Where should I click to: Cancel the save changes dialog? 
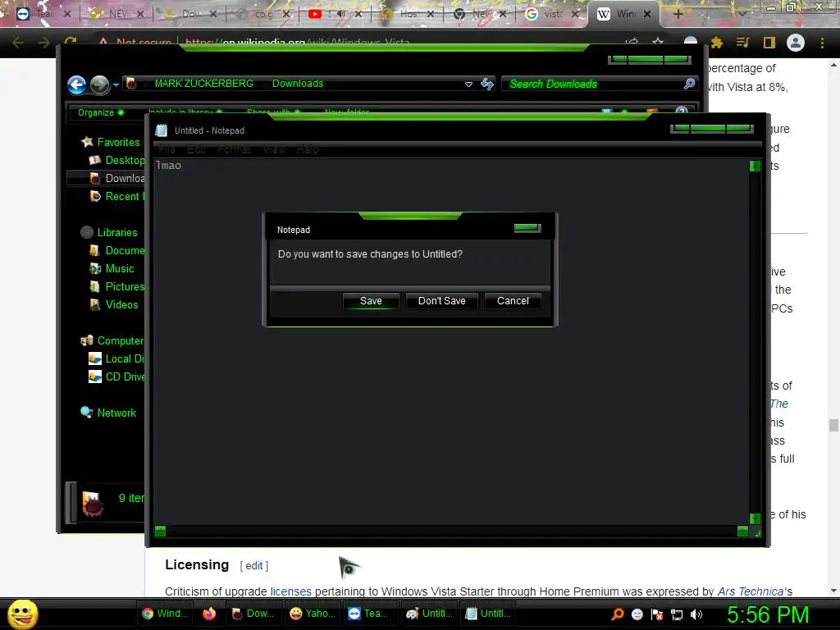[x=513, y=301]
